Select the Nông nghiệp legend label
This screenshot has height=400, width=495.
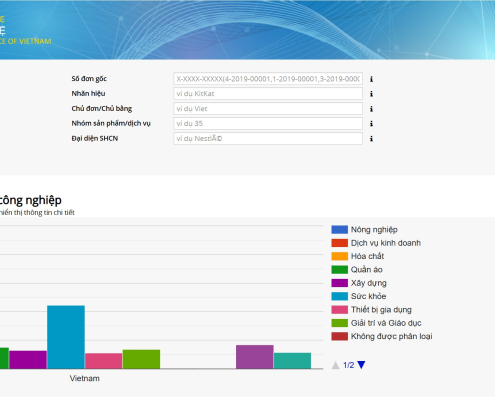374,230
